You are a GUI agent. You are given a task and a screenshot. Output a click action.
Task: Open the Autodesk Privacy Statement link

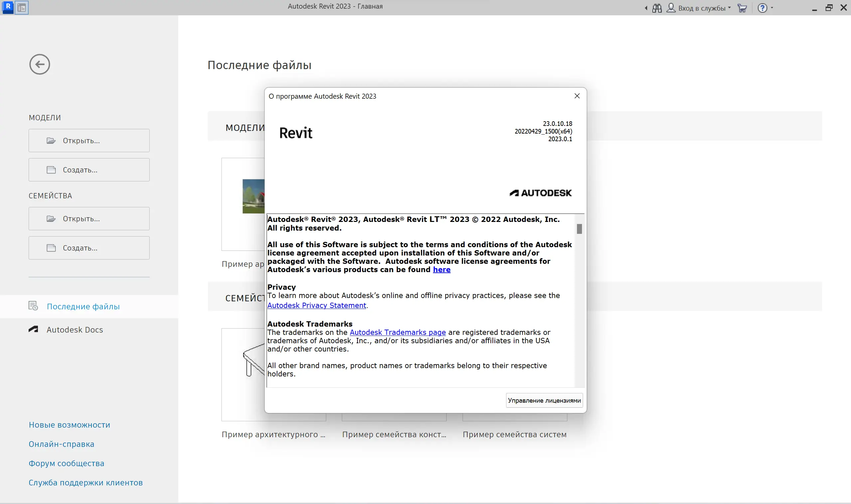[x=316, y=305]
